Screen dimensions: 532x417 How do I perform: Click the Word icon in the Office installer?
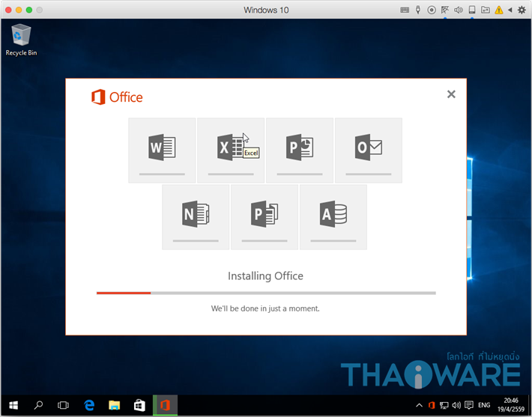click(x=162, y=147)
